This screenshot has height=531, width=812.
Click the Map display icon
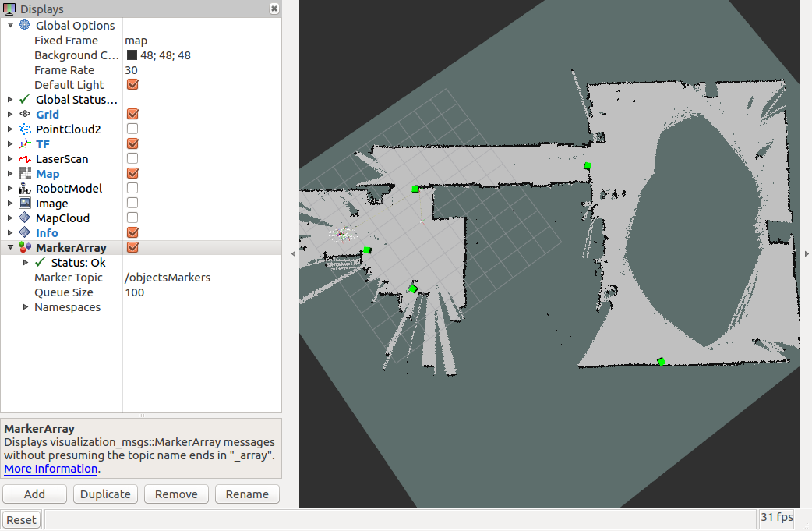(x=25, y=174)
